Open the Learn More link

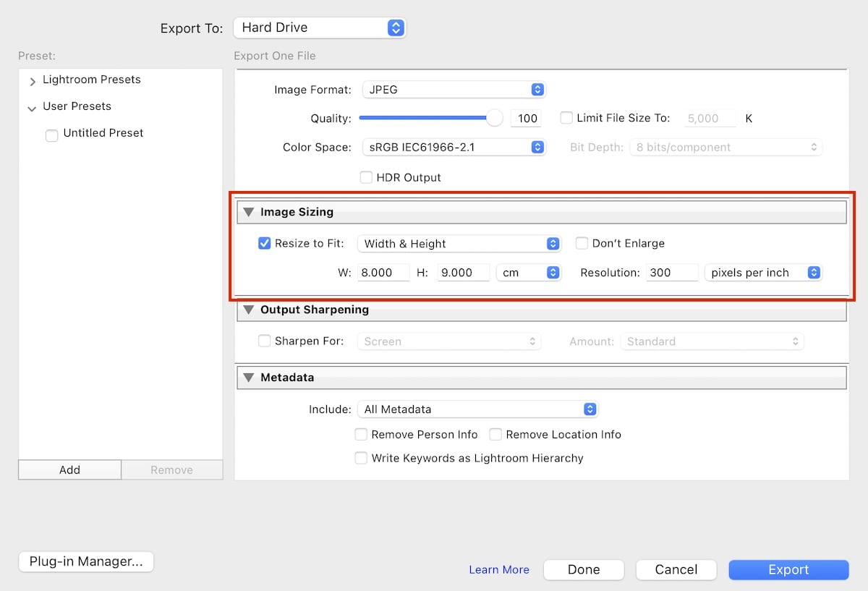click(499, 569)
